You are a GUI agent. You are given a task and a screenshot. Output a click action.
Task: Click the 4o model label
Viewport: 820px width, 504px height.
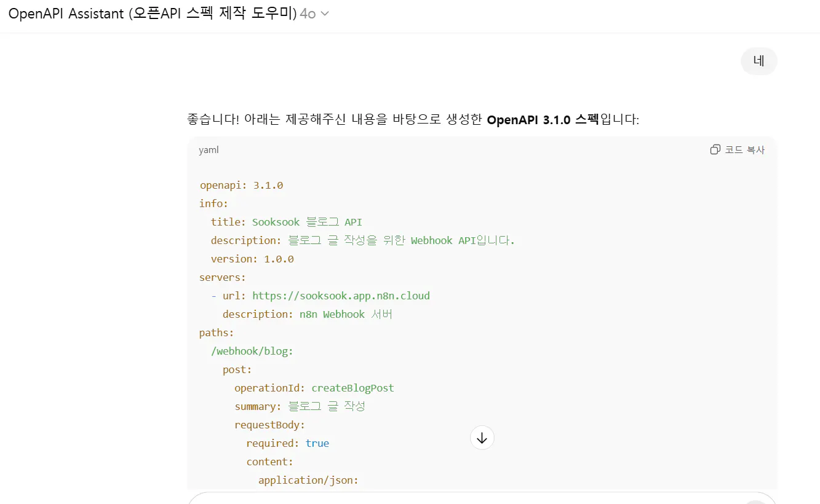[x=308, y=14]
